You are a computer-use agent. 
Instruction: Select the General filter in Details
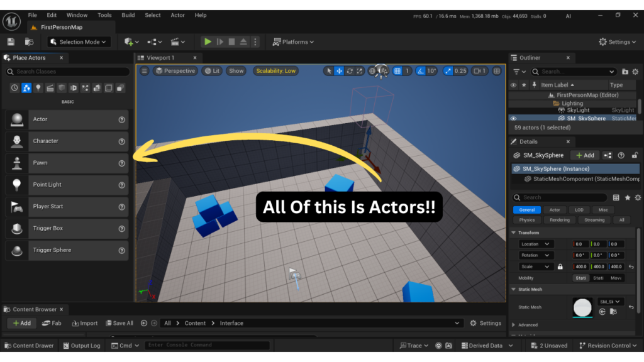(x=527, y=210)
